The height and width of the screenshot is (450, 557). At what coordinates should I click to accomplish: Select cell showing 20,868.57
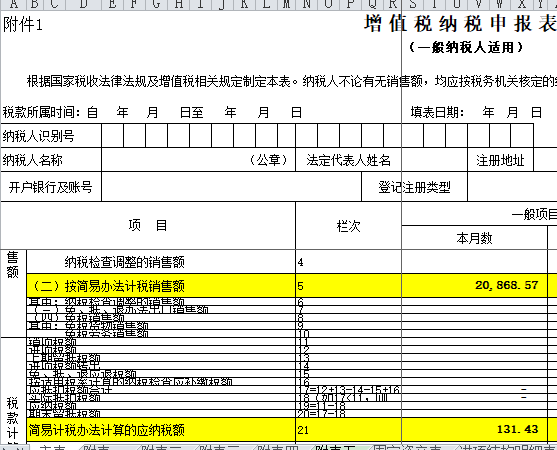pos(474,285)
